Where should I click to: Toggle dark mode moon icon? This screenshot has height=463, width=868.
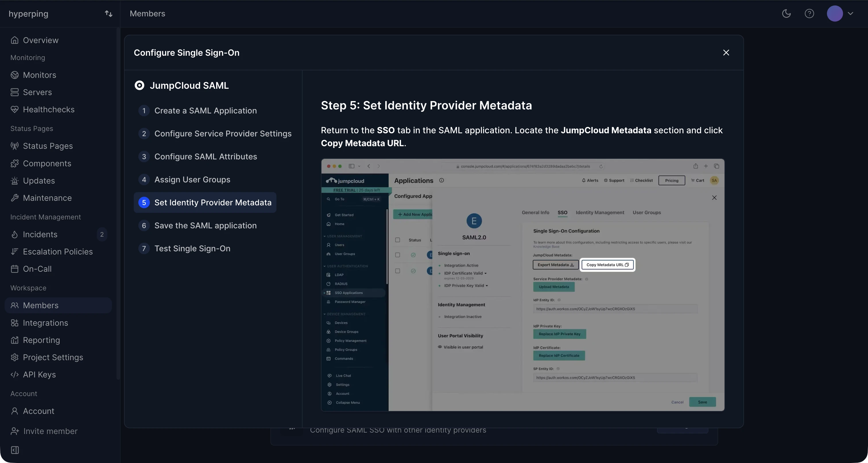pyautogui.click(x=786, y=13)
